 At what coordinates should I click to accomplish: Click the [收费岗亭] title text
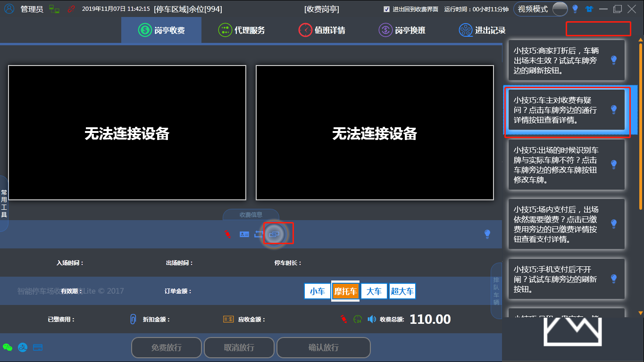(322, 9)
